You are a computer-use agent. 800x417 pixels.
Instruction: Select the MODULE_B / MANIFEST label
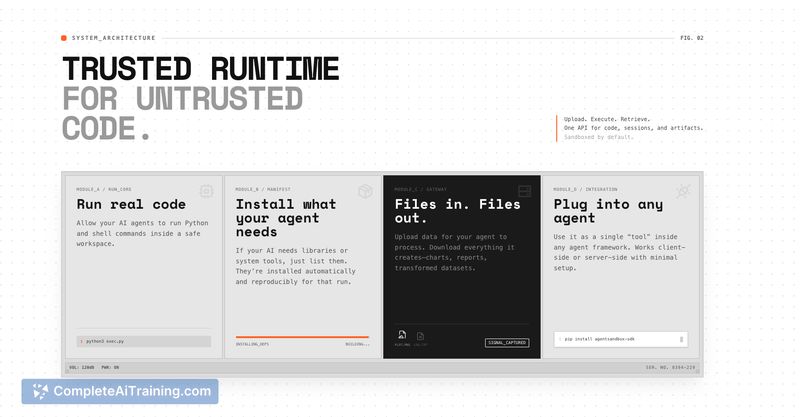(263, 188)
